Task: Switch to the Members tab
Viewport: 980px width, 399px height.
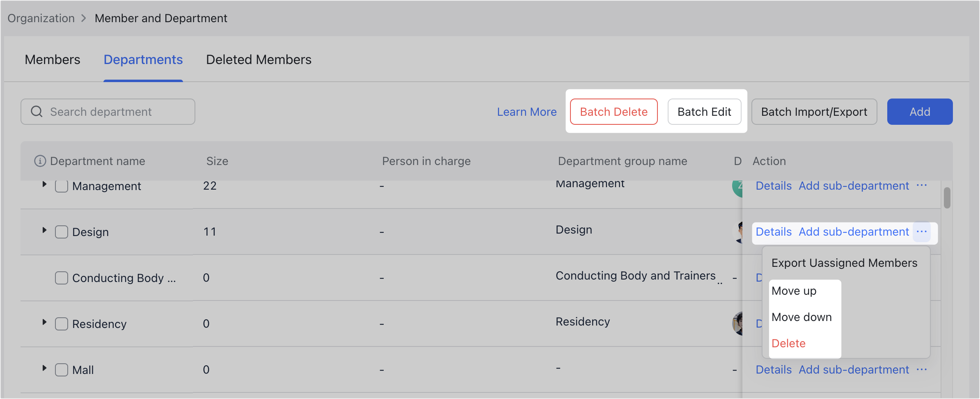Action: (52, 60)
